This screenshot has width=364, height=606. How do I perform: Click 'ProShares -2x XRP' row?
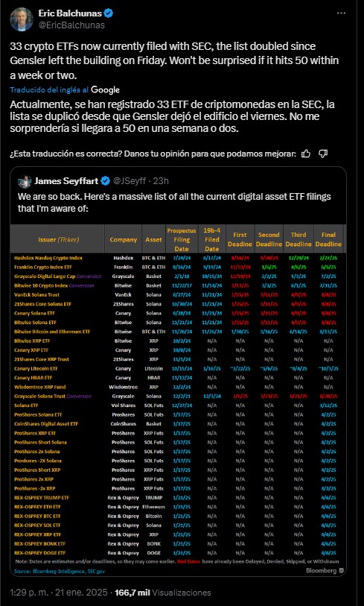pos(178,488)
